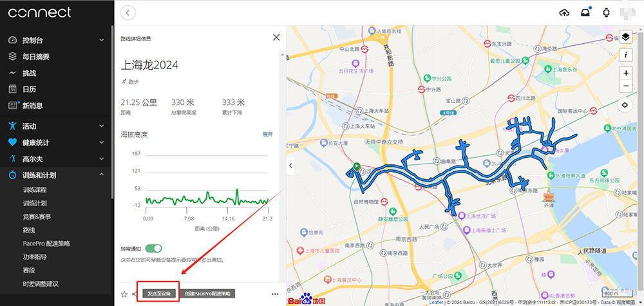Zoom out on the map
This screenshot has width=644, height=306.
click(x=625, y=86)
